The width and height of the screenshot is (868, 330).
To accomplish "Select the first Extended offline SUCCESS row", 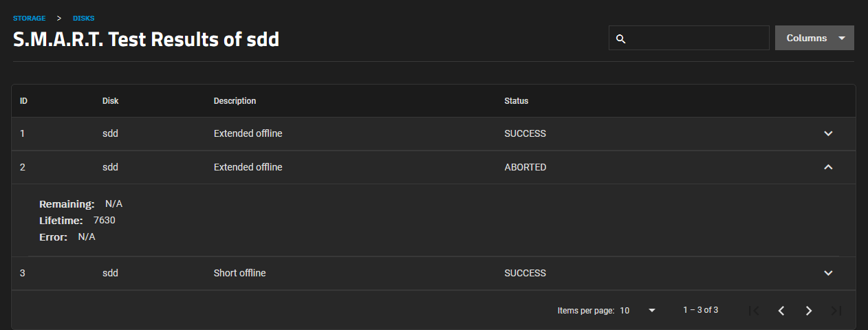I will (x=433, y=133).
